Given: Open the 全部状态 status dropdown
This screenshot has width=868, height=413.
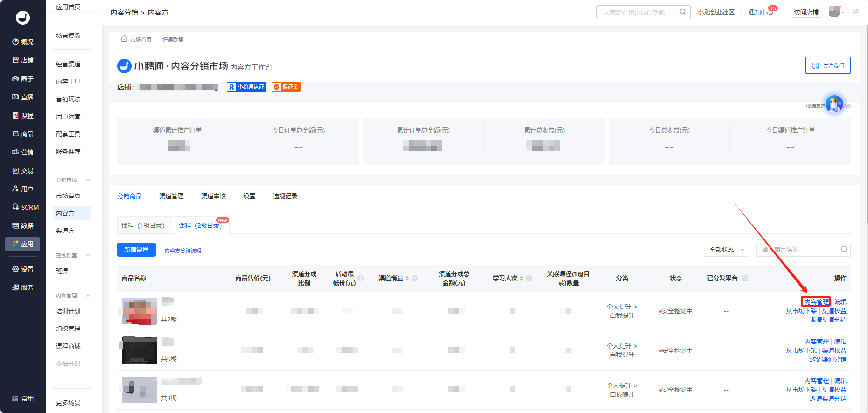Looking at the screenshot, I should pos(727,250).
